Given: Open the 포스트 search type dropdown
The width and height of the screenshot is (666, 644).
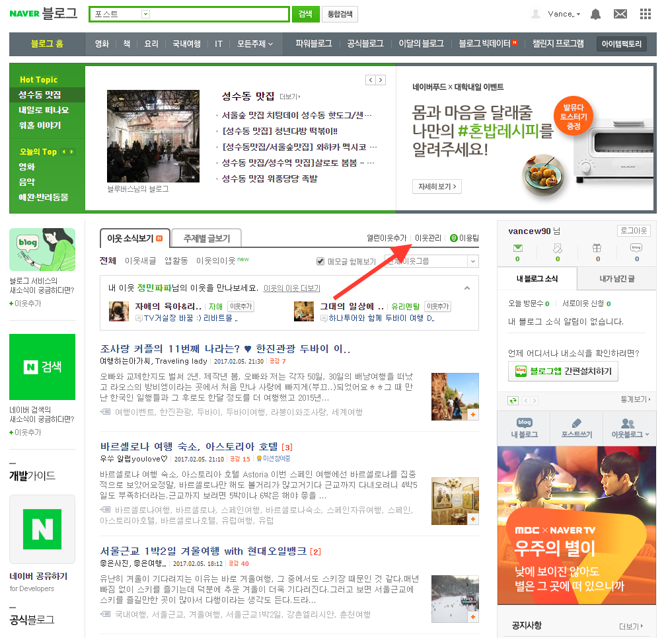Looking at the screenshot, I should tap(145, 14).
